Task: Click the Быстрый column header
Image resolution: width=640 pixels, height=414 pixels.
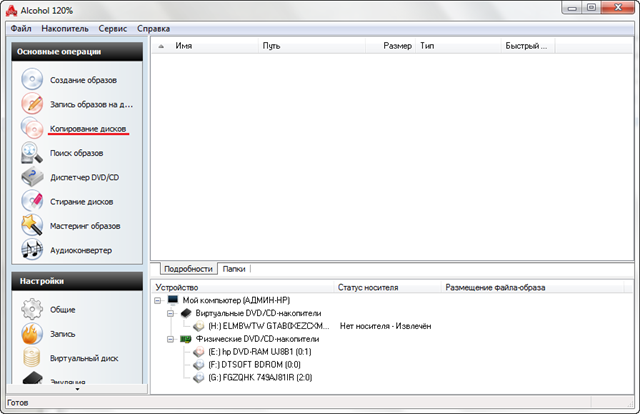Action: pyautogui.click(x=528, y=46)
